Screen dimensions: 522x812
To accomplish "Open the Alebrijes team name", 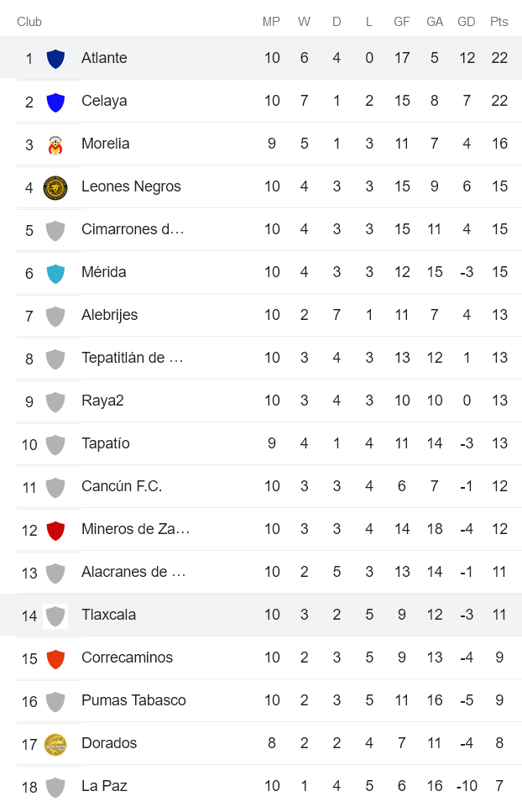I will (109, 315).
